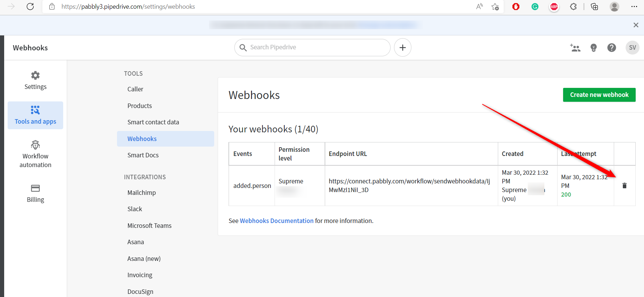Open Microsoft Teams integration
644x297 pixels.
click(149, 226)
